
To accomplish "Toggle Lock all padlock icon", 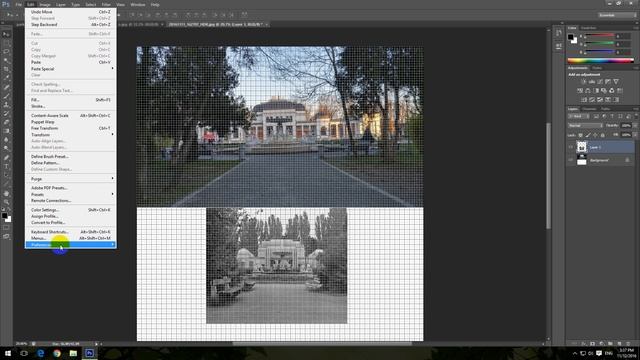I will point(602,135).
